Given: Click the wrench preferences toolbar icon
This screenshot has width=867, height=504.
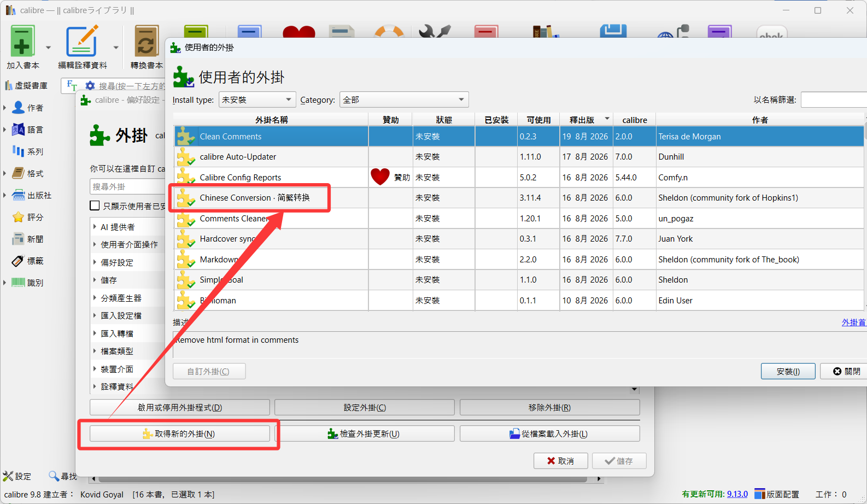Looking at the screenshot, I should (x=435, y=32).
